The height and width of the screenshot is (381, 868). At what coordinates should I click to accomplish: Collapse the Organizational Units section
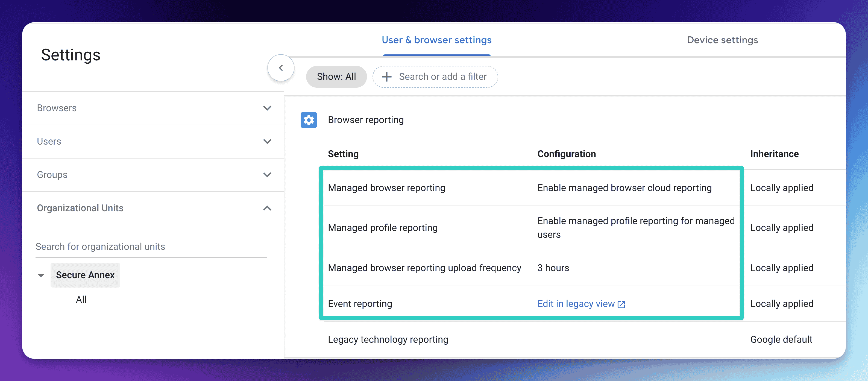coord(267,208)
